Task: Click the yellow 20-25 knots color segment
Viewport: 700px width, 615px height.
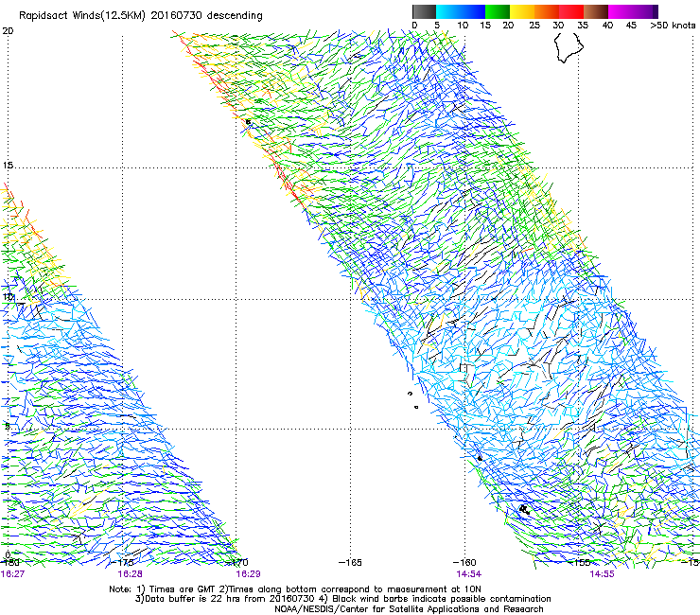Action: click(522, 11)
